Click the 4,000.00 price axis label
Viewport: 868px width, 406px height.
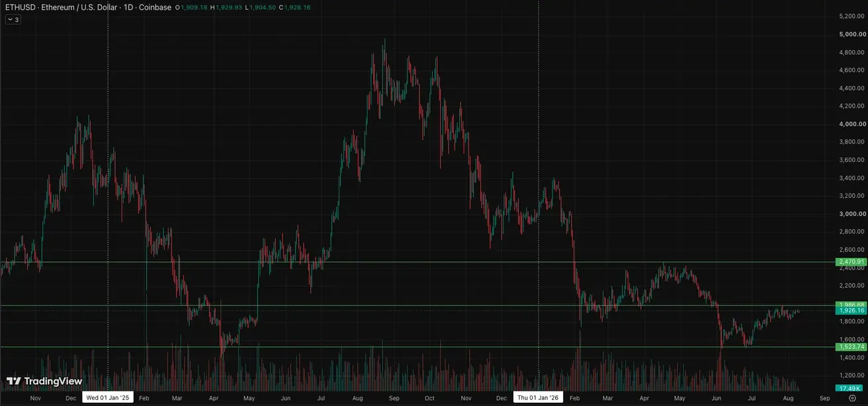[852, 124]
